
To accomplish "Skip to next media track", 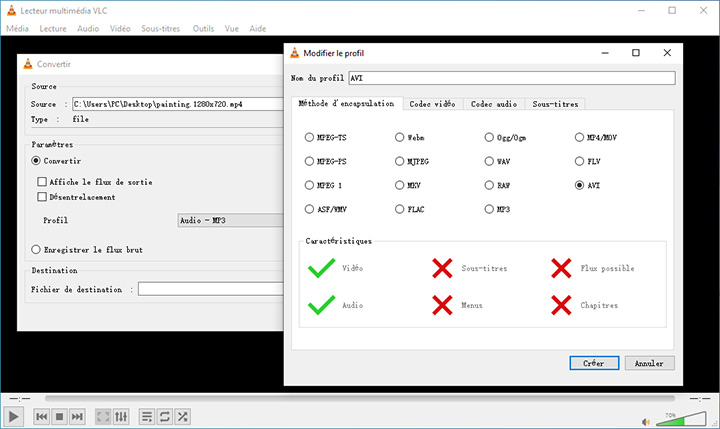I will click(77, 417).
